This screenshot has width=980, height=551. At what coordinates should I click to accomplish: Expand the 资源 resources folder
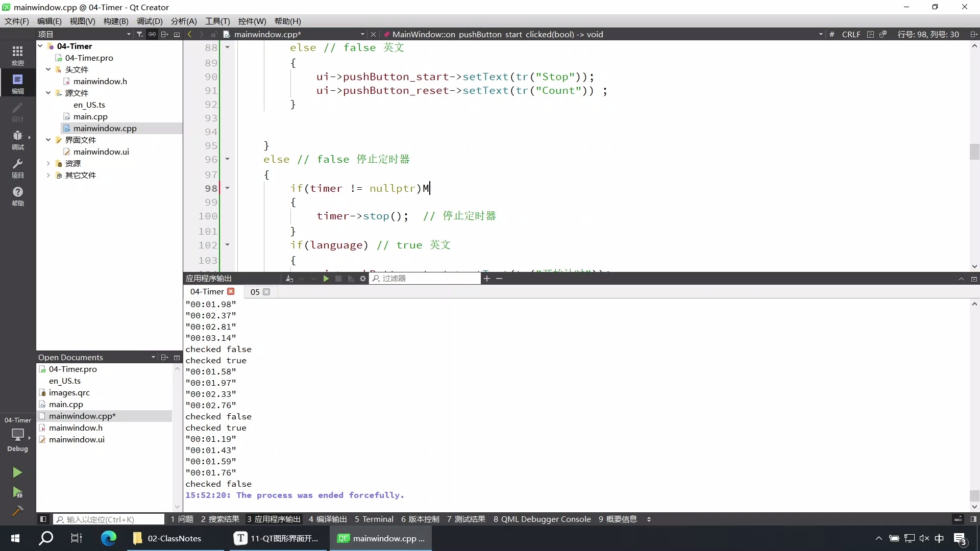pyautogui.click(x=48, y=163)
